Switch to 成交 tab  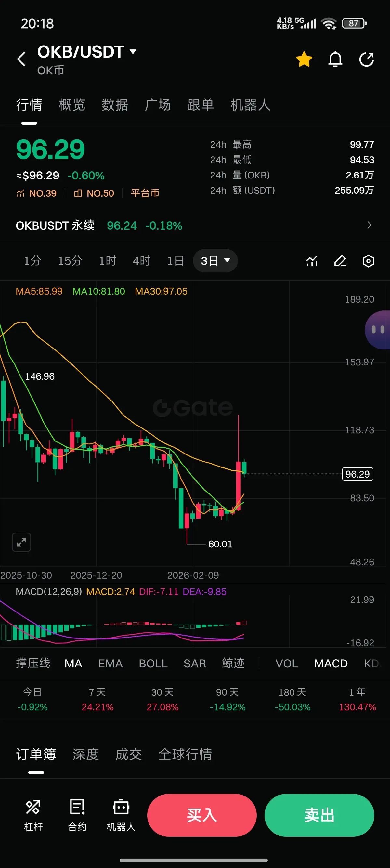[x=128, y=754]
